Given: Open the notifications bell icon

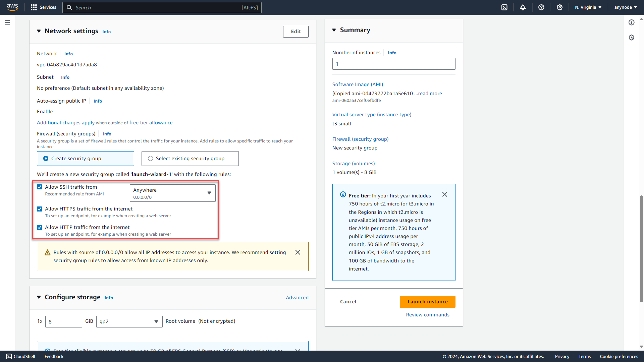Looking at the screenshot, I should tap(523, 7).
